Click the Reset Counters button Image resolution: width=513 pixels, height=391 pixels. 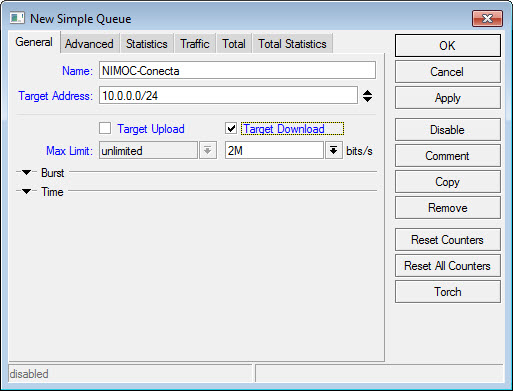(448, 240)
